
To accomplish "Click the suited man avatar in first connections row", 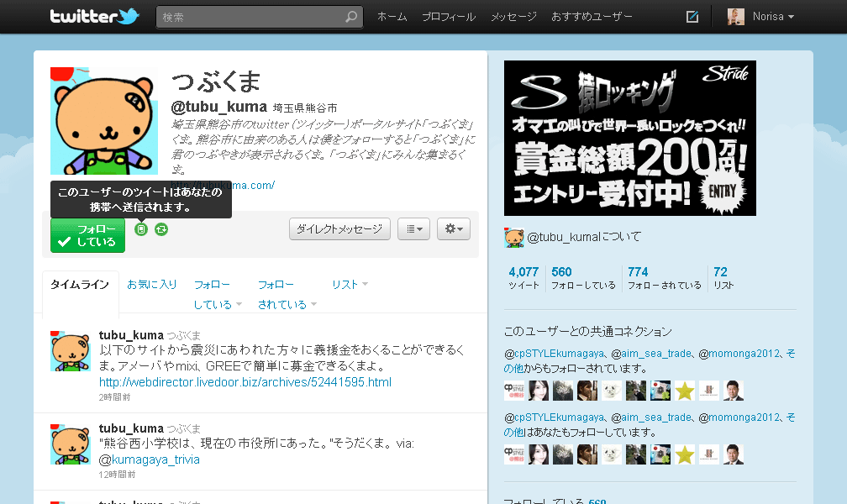I will tap(733, 391).
